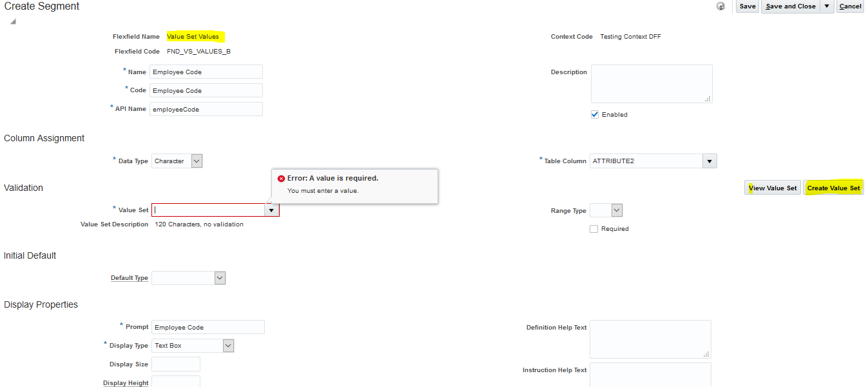Click the accessibility globe icon near Save
Viewport: 868px width, 387px height.
coord(720,6)
